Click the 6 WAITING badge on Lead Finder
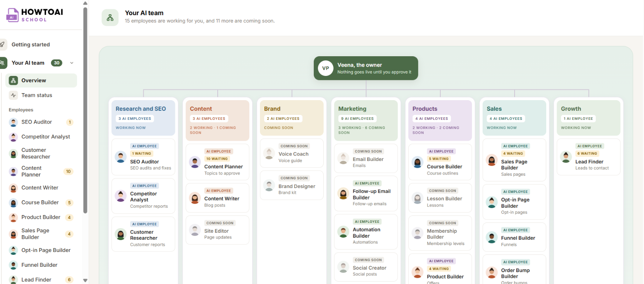Screen dimensions: 644x284 [x=587, y=153]
